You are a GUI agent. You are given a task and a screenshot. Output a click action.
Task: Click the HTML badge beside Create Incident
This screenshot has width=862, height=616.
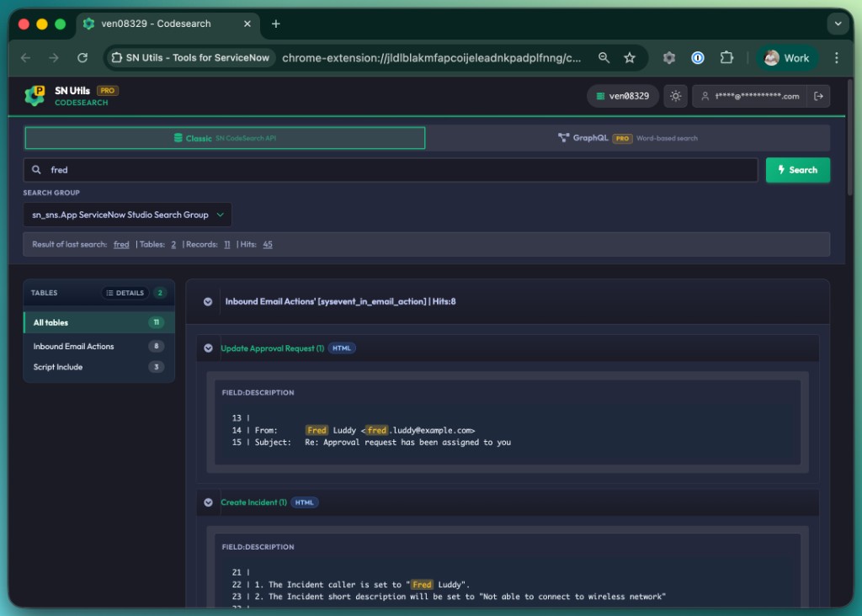(x=304, y=502)
